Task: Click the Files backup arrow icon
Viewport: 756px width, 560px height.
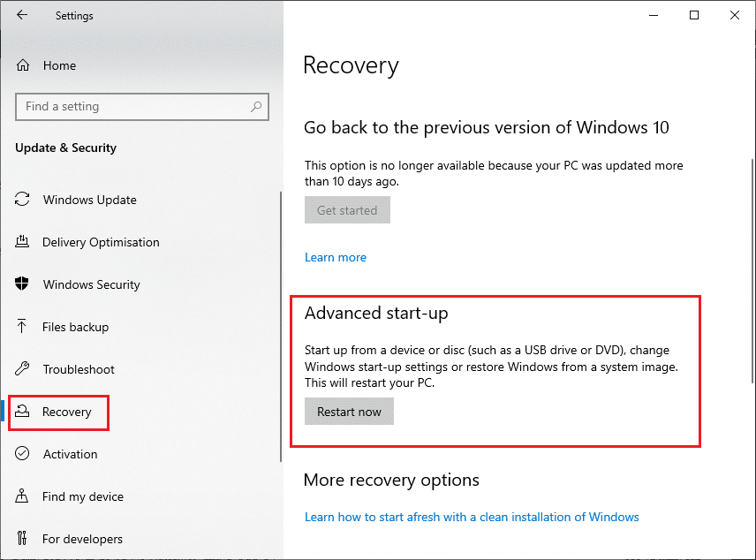Action: click(24, 327)
